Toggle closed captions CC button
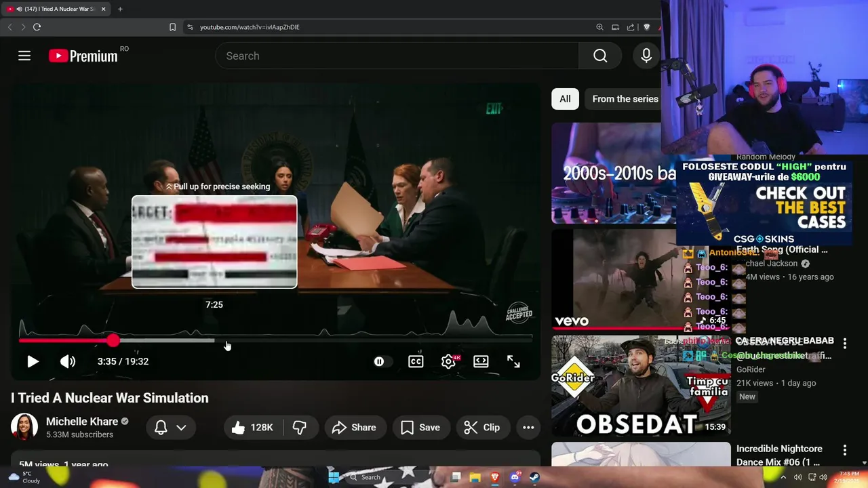868x488 pixels. (416, 361)
